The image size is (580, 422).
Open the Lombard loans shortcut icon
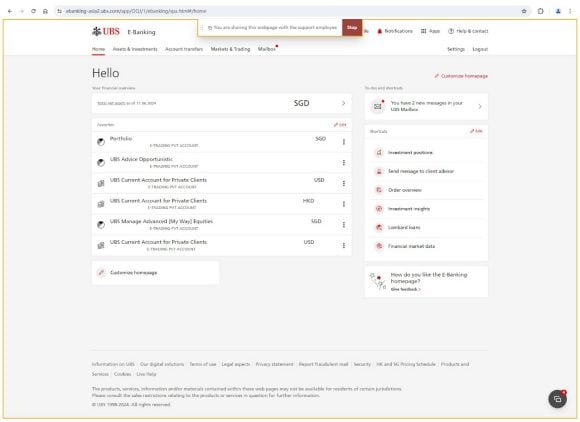(x=379, y=227)
